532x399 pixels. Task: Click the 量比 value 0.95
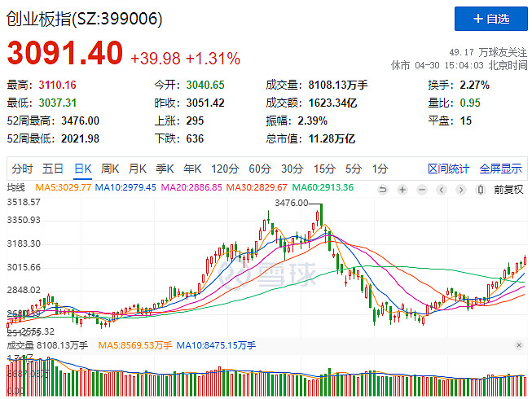pyautogui.click(x=470, y=103)
